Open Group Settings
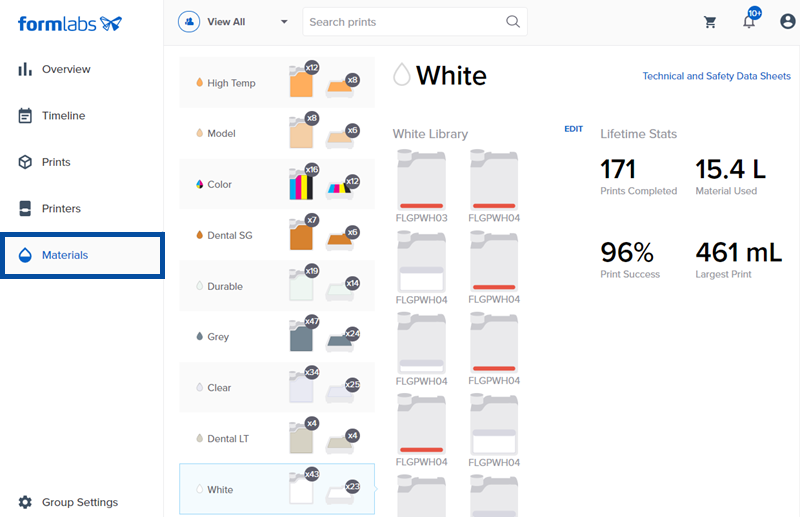 68,502
